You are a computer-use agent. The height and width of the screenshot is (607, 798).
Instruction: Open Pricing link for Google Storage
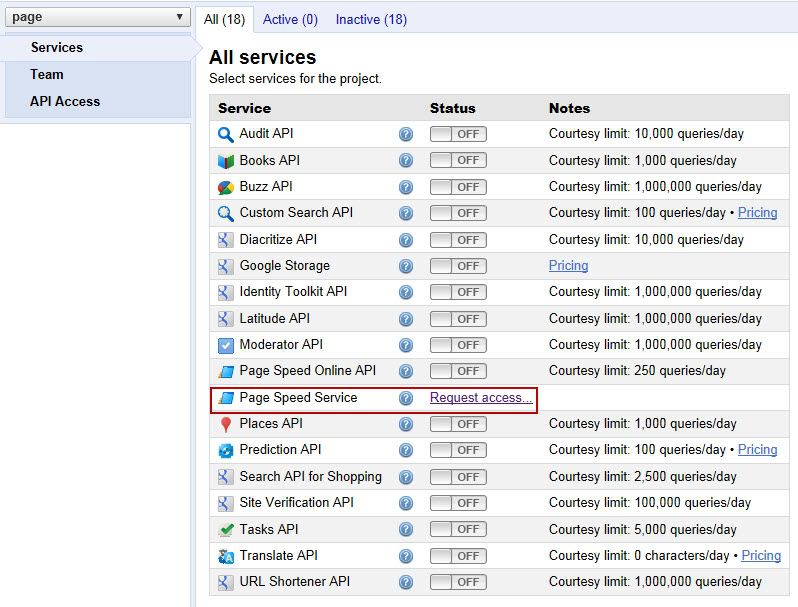tap(568, 266)
